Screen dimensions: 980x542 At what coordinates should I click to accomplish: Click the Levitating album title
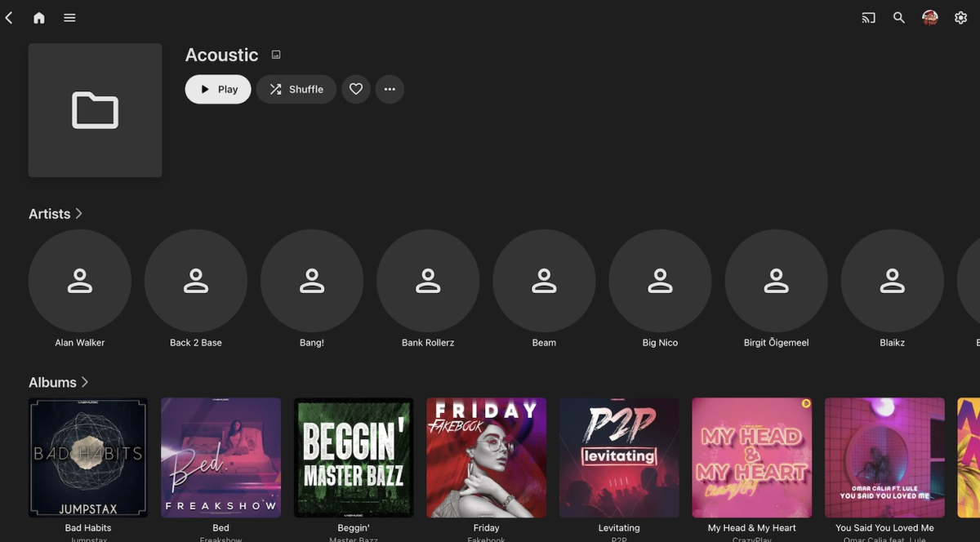(619, 528)
